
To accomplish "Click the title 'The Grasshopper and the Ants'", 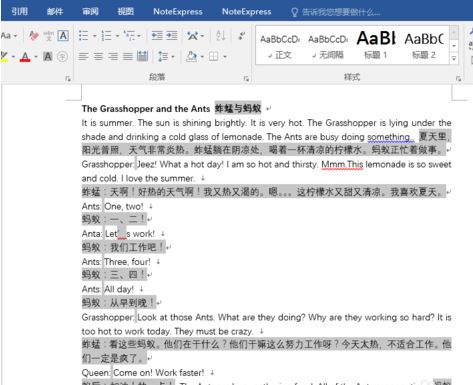I will (146, 109).
